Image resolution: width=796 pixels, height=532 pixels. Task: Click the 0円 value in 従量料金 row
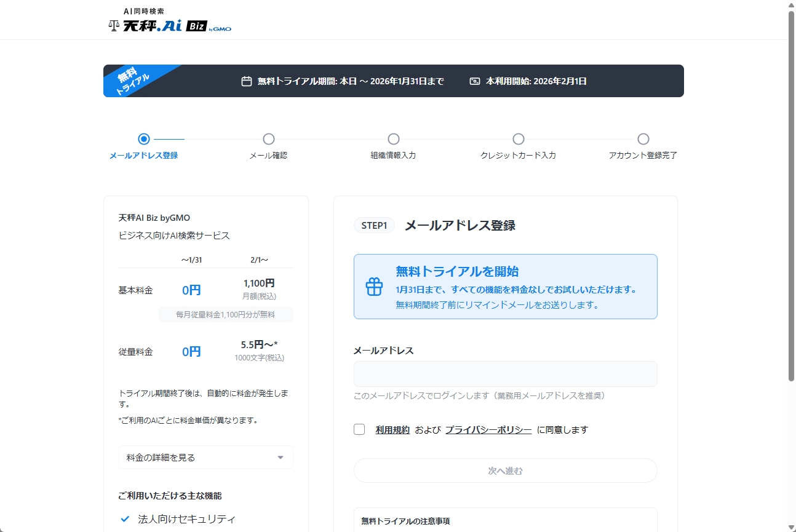[191, 352]
